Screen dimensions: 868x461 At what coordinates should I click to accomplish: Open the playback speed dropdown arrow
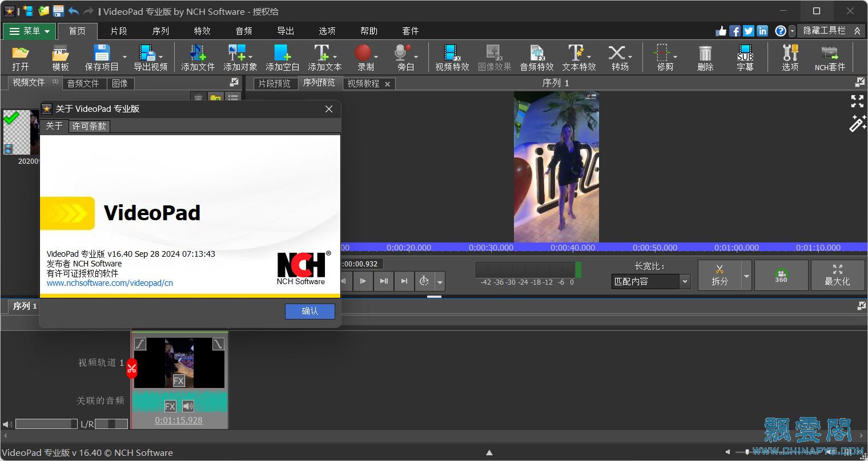[440, 281]
